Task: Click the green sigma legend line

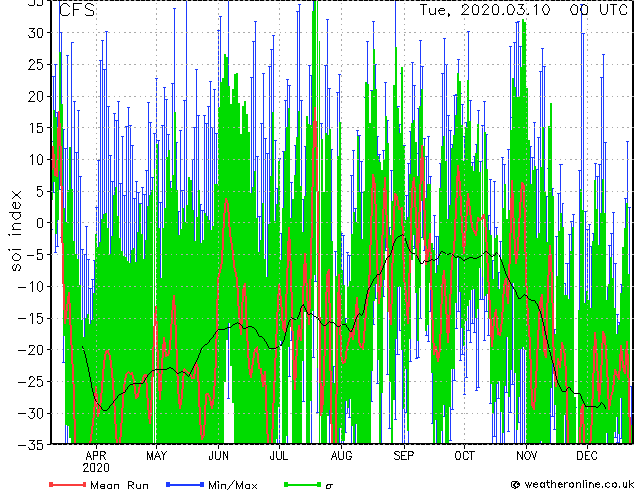Action: [x=302, y=485]
